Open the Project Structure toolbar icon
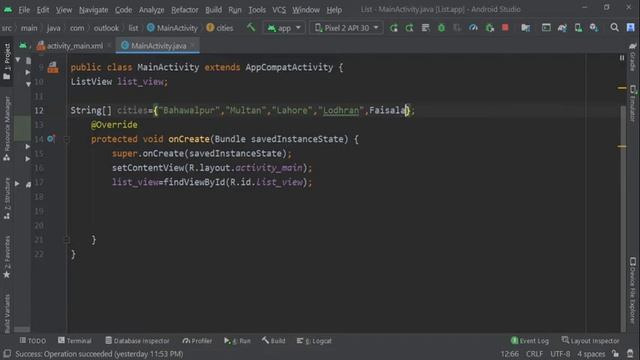The image size is (640, 360). coord(525,28)
